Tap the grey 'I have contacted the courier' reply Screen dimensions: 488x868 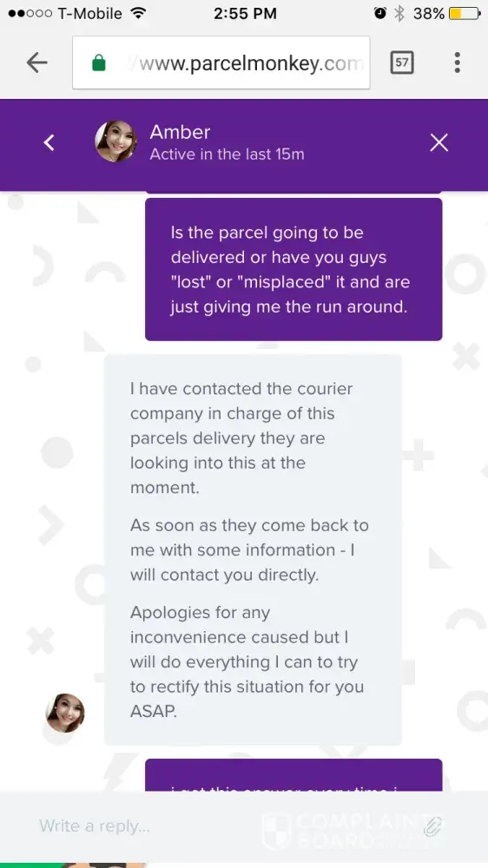pyautogui.click(x=253, y=549)
